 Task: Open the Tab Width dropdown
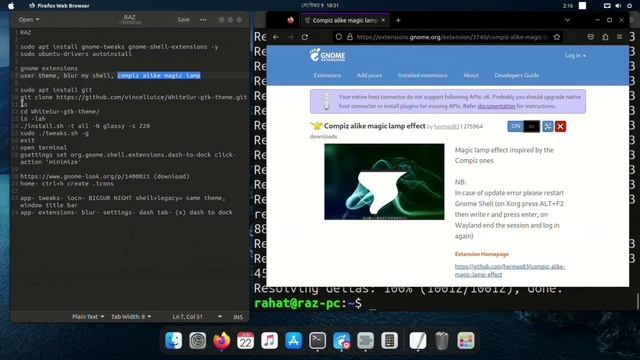click(x=131, y=317)
